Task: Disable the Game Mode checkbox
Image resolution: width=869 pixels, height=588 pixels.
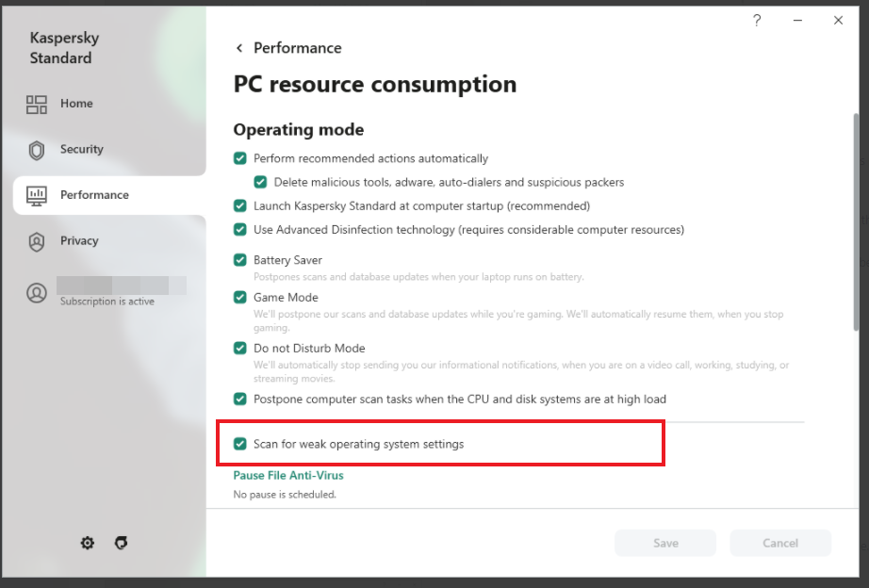Action: tap(240, 297)
